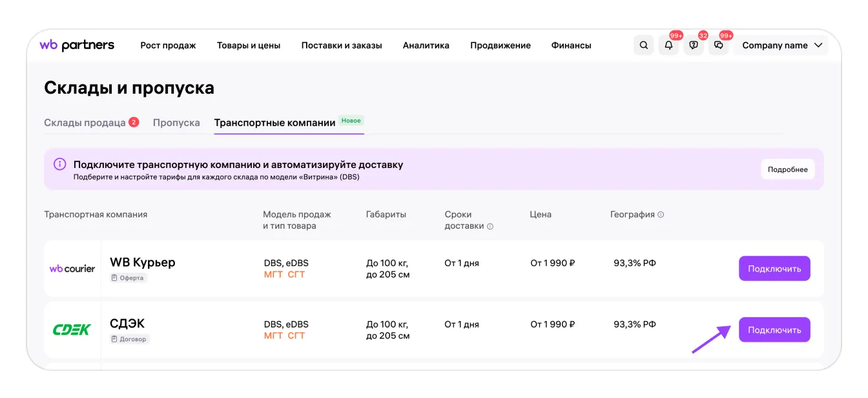Screen dimensions: 868x398
Task: Click DBS, eDBS in WB Курьер row
Action: pyautogui.click(x=286, y=263)
